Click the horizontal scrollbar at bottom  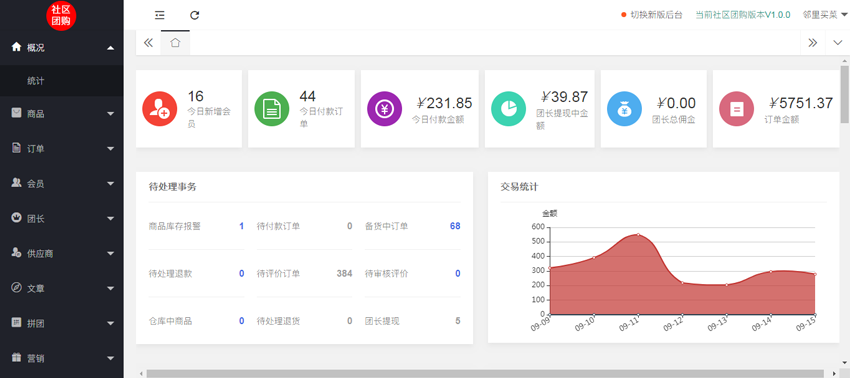click(486, 374)
